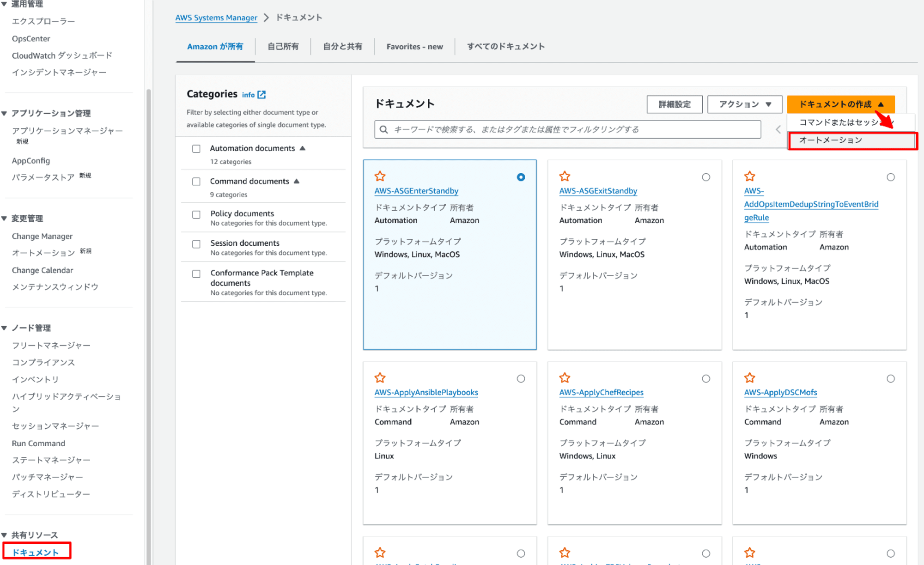Switch to the Favorites - new tab
924x565 pixels.
414,46
